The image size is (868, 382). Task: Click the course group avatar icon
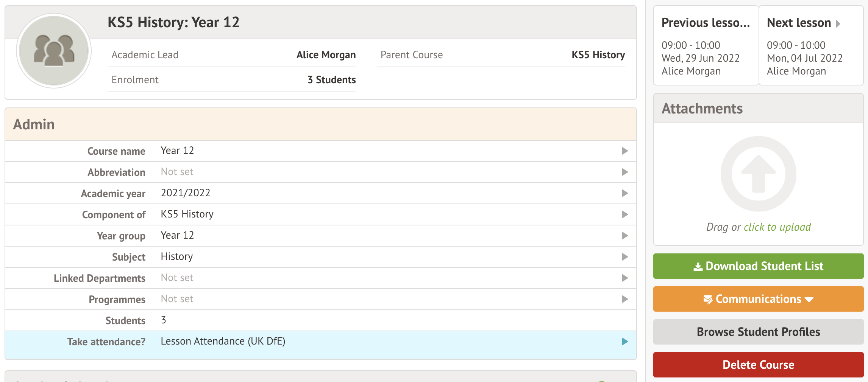click(x=54, y=51)
